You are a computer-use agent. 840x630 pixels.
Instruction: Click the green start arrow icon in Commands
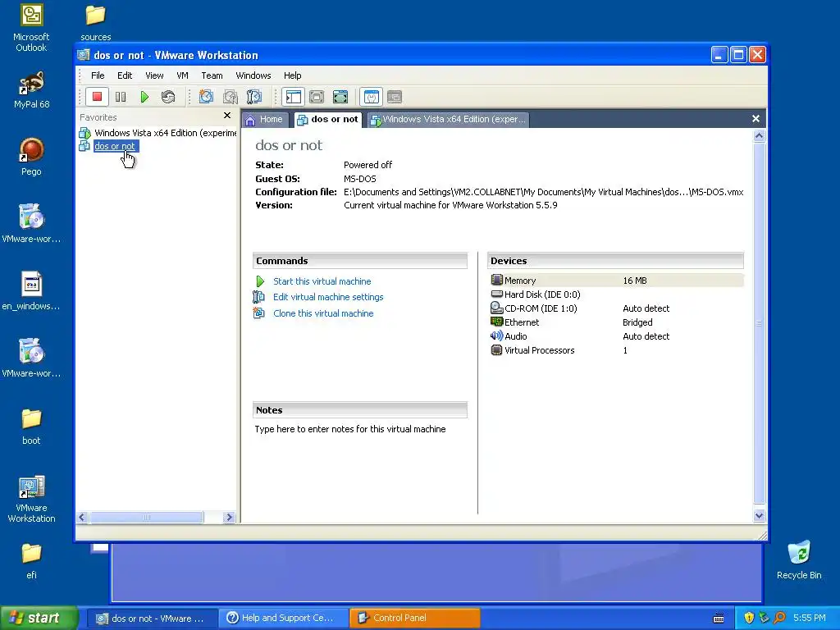260,281
